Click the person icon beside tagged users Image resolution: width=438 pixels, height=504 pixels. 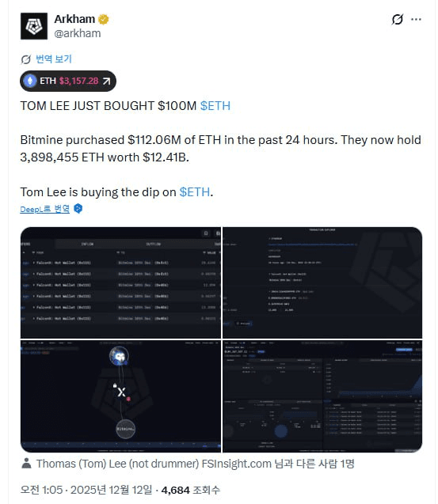pyautogui.click(x=26, y=463)
